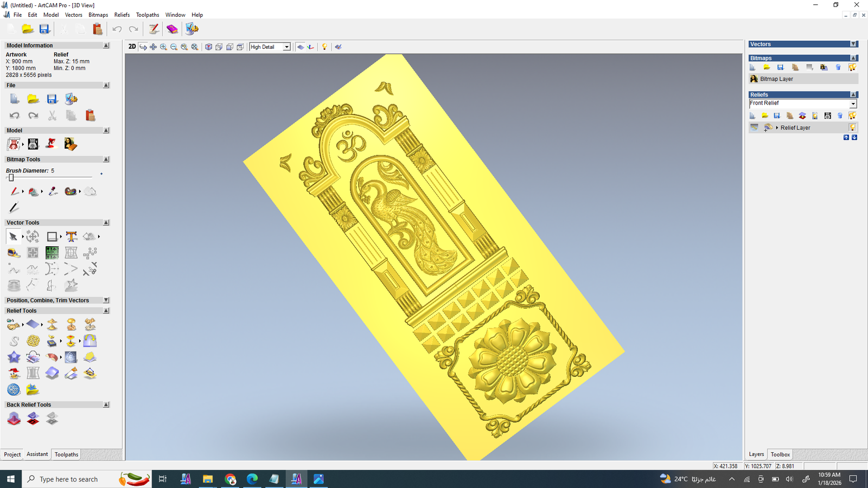
Task: Expand the Position, Combine, Trim Vectors section
Action: pyautogui.click(x=106, y=300)
